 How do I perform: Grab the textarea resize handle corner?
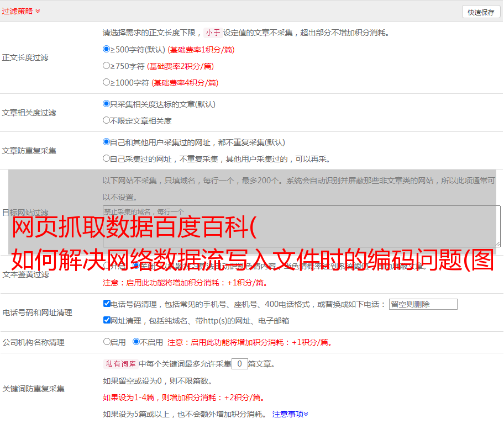click(x=497, y=244)
